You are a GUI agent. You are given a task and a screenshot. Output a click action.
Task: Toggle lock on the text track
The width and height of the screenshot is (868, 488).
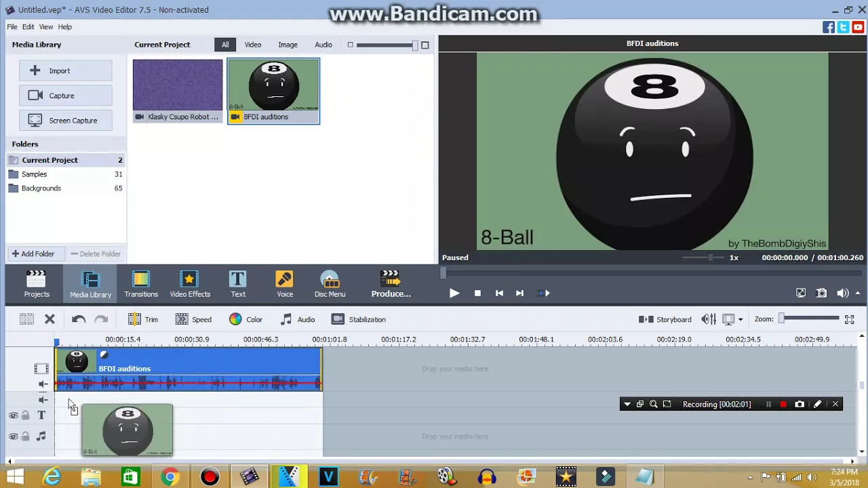point(25,415)
